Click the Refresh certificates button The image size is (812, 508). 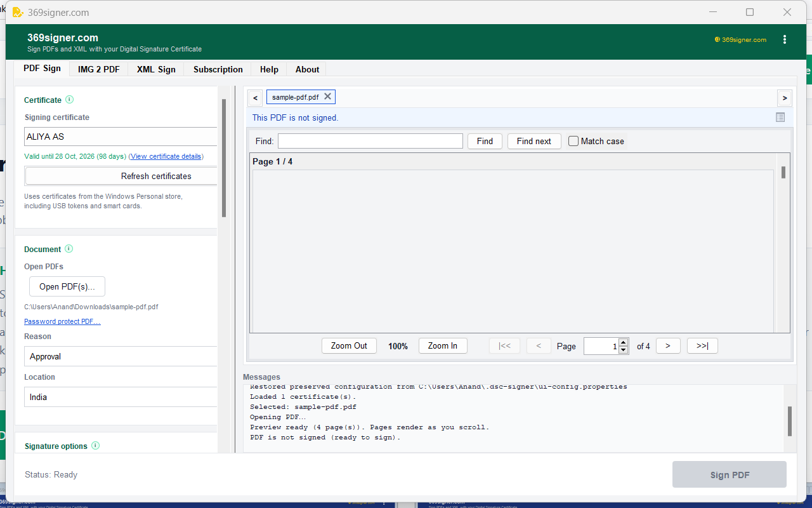[x=121, y=176]
